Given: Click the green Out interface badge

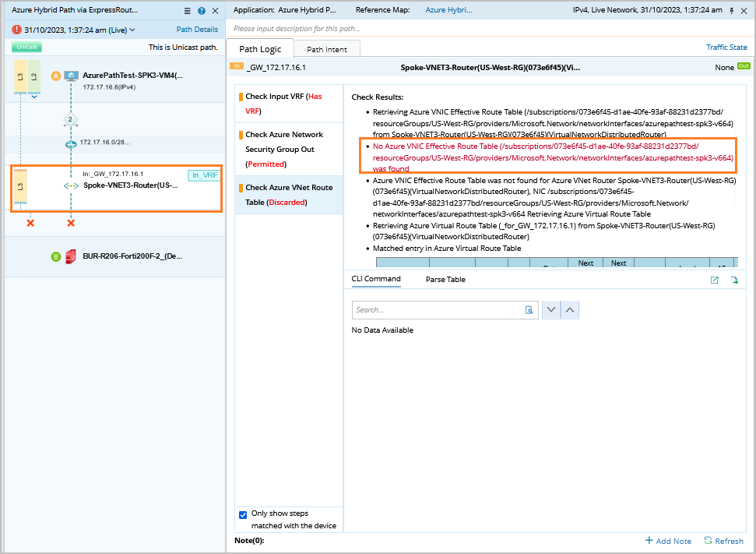Looking at the screenshot, I should pyautogui.click(x=744, y=66).
